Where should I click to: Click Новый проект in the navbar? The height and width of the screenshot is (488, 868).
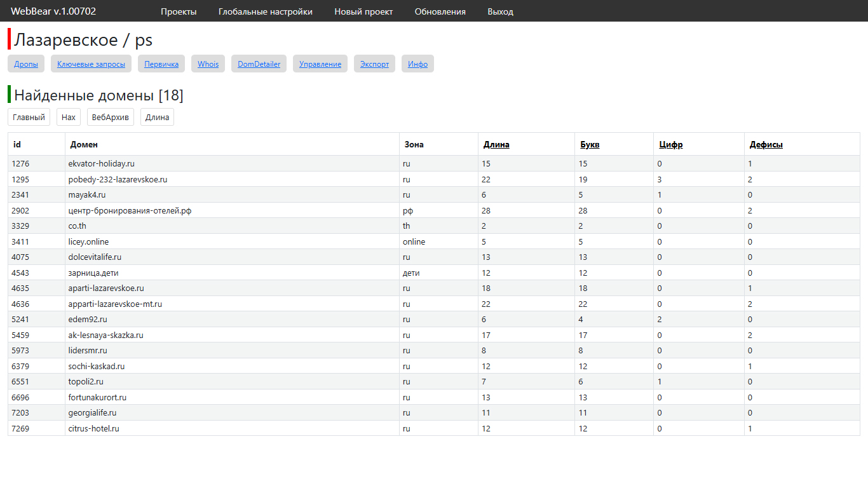[x=363, y=11]
